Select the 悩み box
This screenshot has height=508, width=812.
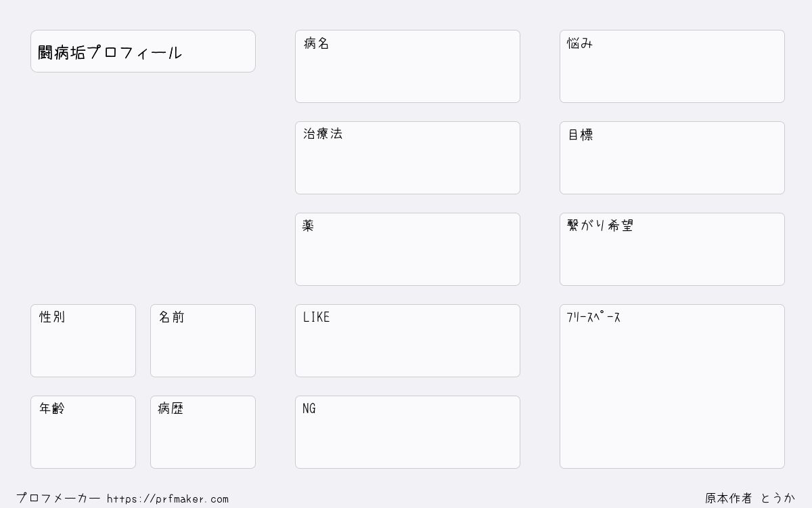[672, 66]
